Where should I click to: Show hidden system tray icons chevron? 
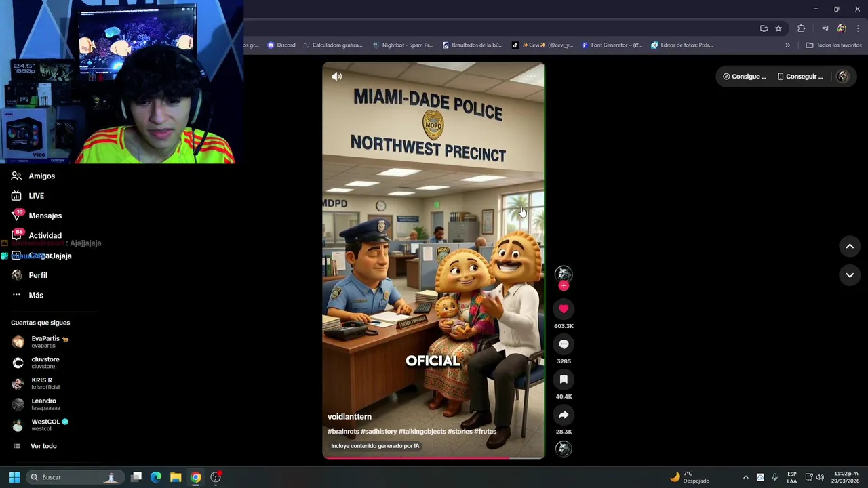pos(746,477)
